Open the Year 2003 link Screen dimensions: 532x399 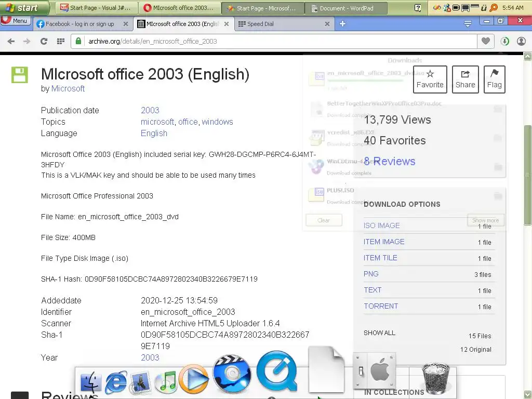[150, 357]
